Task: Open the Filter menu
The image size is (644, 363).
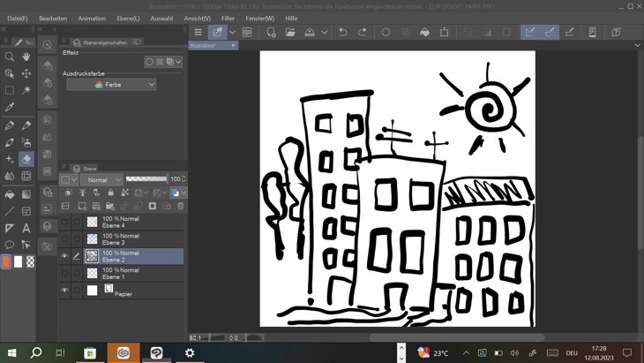Action: (228, 19)
